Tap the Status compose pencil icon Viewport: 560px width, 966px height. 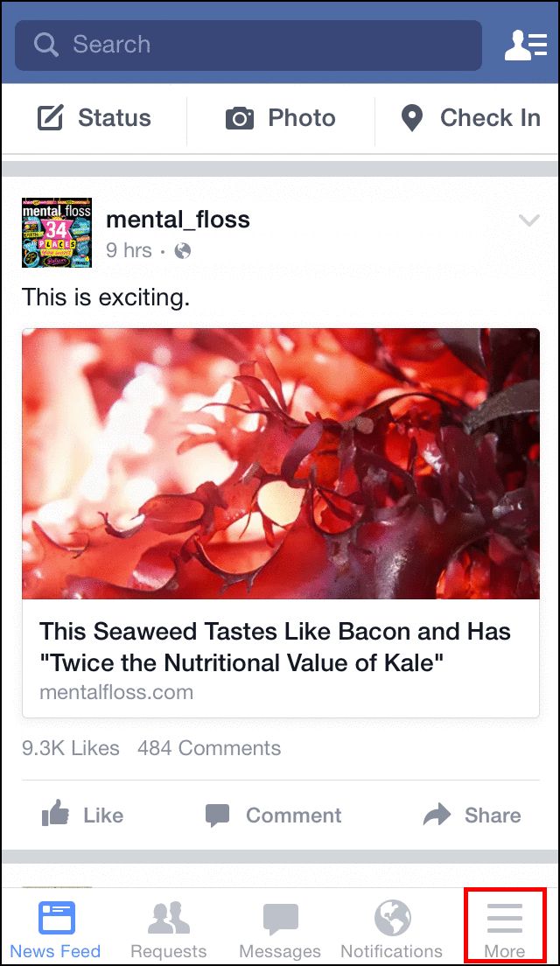coord(51,118)
